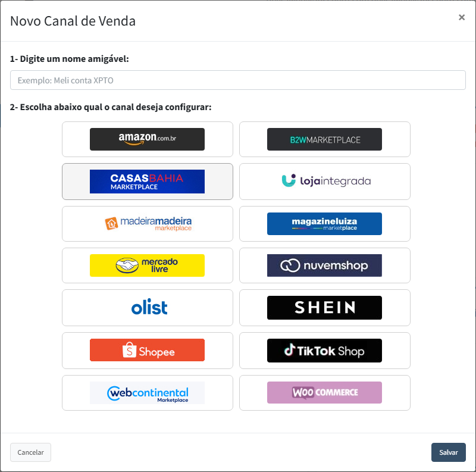This screenshot has height=472, width=476.
Task: Close the Novo Canal de Venda dialog
Action: tap(462, 17)
